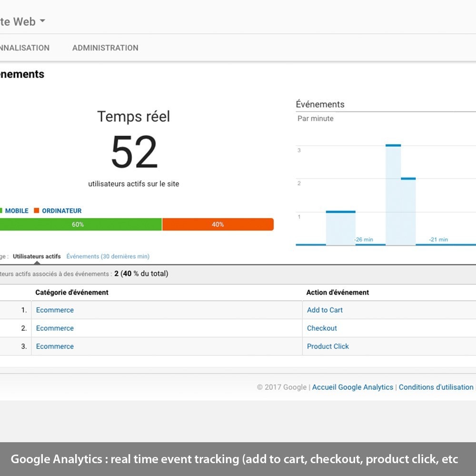Click the Catégorie d'événement column header

pyautogui.click(x=72, y=292)
